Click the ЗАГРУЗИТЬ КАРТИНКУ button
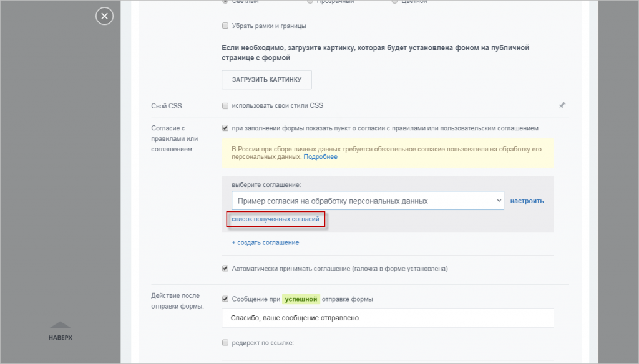This screenshot has width=639, height=364. [x=266, y=79]
